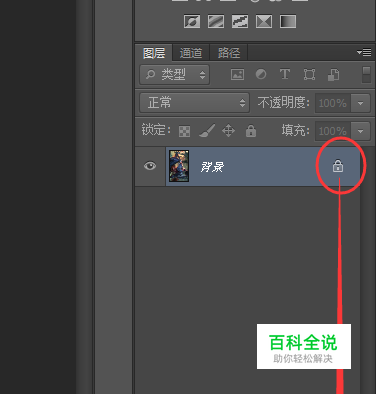376x394 pixels.
Task: Click the lock icon on 背景 layer
Action: [338, 166]
